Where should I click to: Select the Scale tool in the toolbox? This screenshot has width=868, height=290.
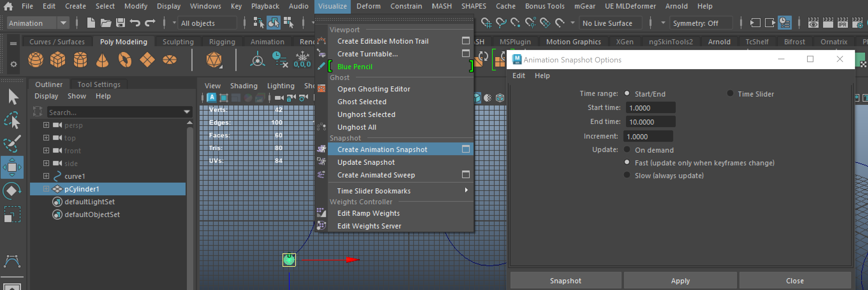13,214
